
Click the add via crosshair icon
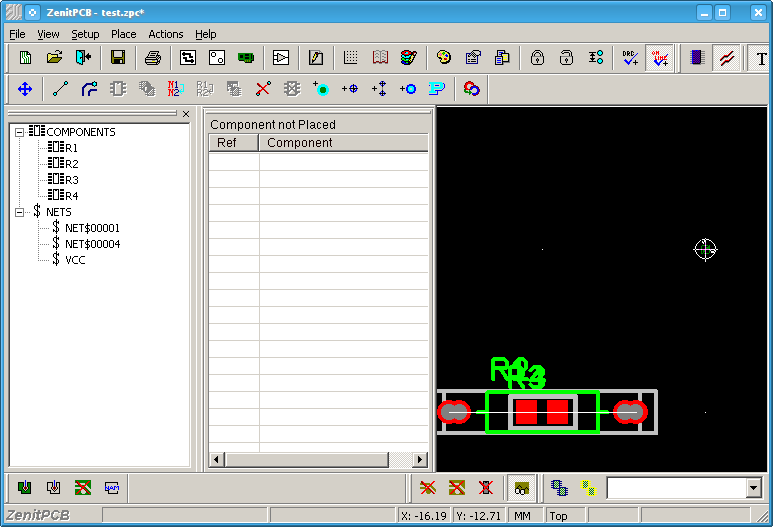[x=350, y=89]
